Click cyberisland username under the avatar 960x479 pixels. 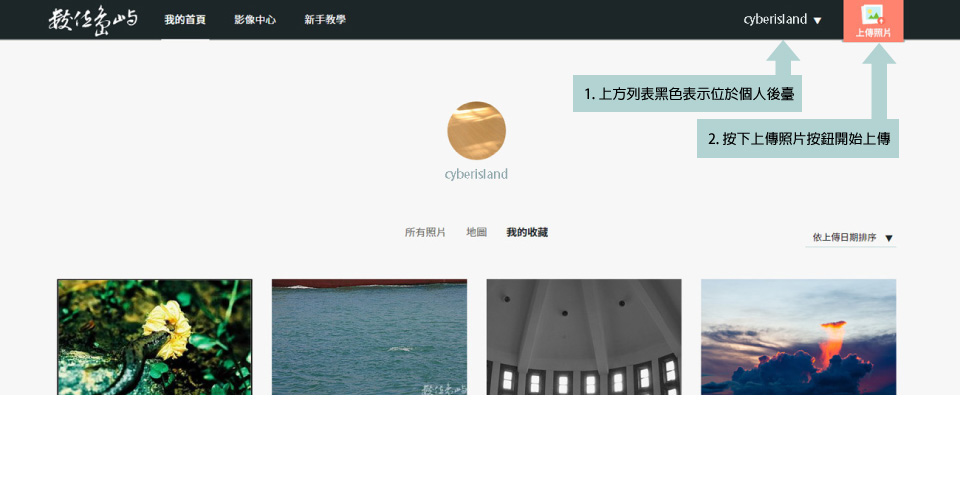(476, 174)
